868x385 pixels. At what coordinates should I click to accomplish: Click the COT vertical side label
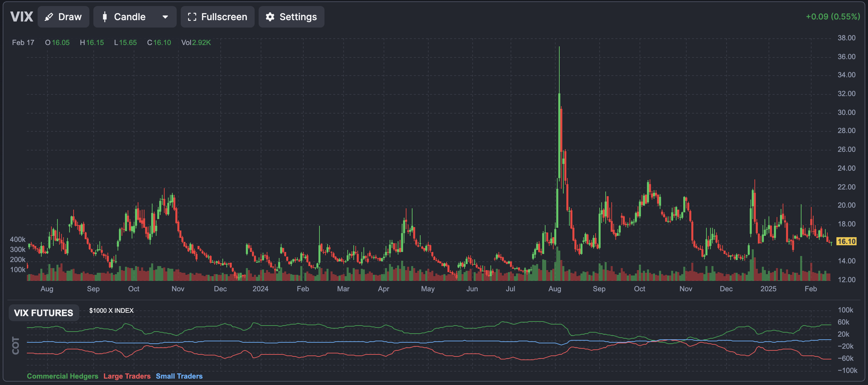(x=16, y=345)
